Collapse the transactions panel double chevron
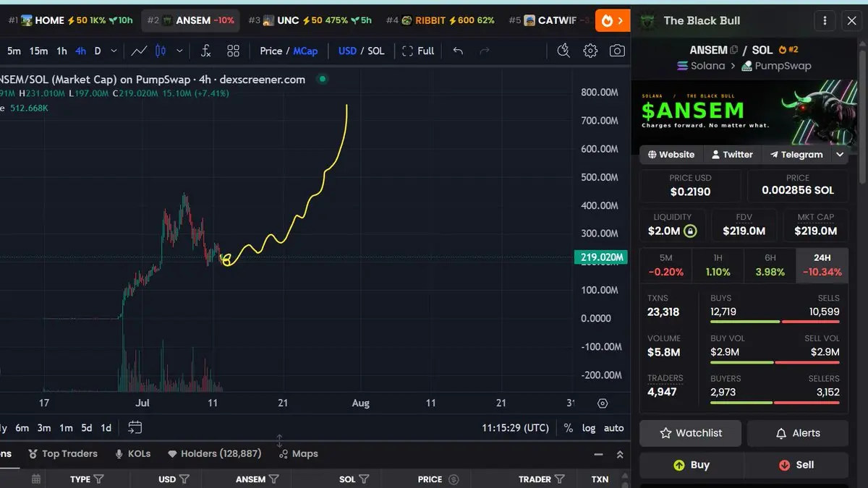The height and width of the screenshot is (488, 868). [x=620, y=455]
